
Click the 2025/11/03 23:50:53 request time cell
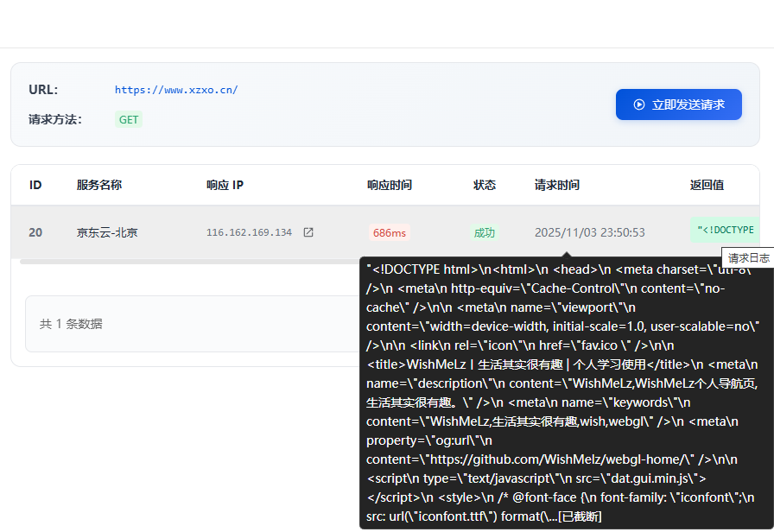(x=589, y=233)
